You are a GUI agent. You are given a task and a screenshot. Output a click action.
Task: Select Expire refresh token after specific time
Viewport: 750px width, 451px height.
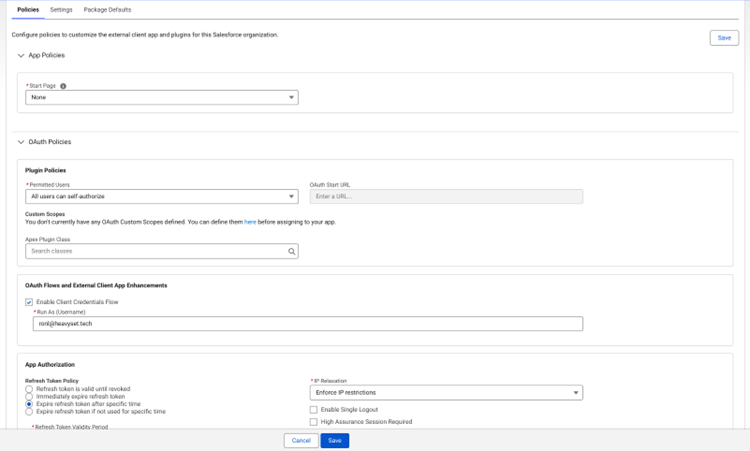point(29,404)
